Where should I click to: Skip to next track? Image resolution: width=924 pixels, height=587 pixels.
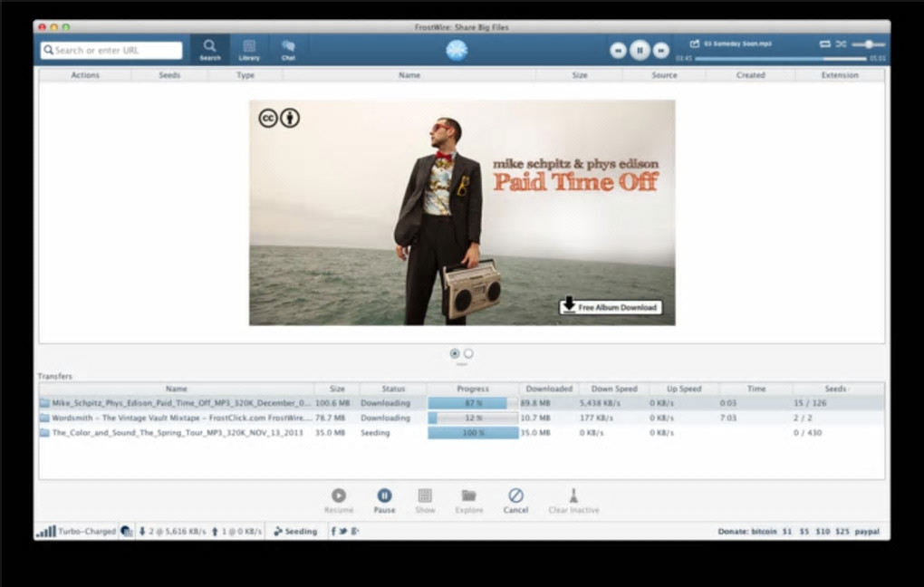click(x=661, y=51)
